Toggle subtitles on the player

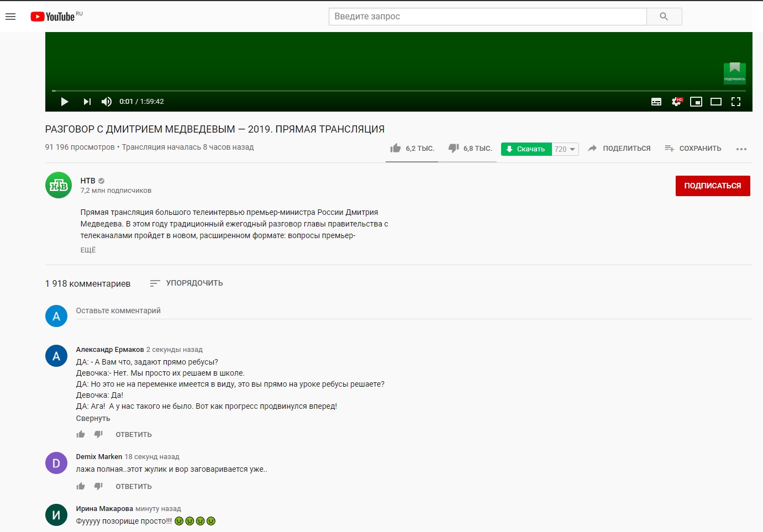[656, 102]
